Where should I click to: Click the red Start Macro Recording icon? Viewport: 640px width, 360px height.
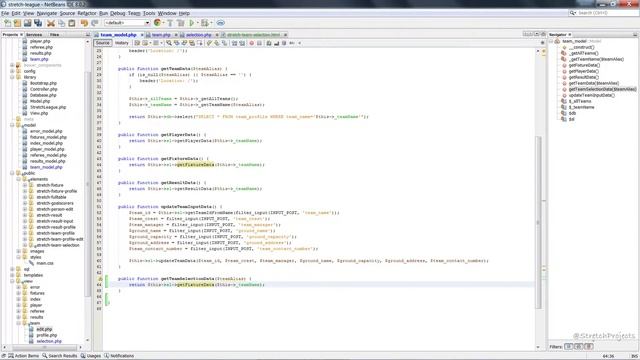point(251,43)
